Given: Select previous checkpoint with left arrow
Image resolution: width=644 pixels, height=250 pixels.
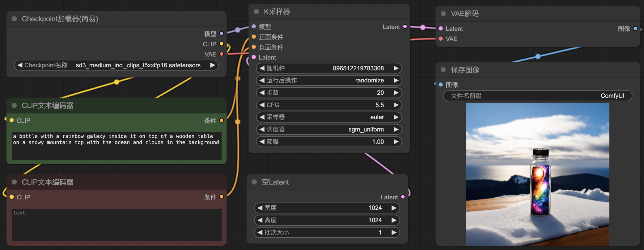Looking at the screenshot, I should (20, 65).
